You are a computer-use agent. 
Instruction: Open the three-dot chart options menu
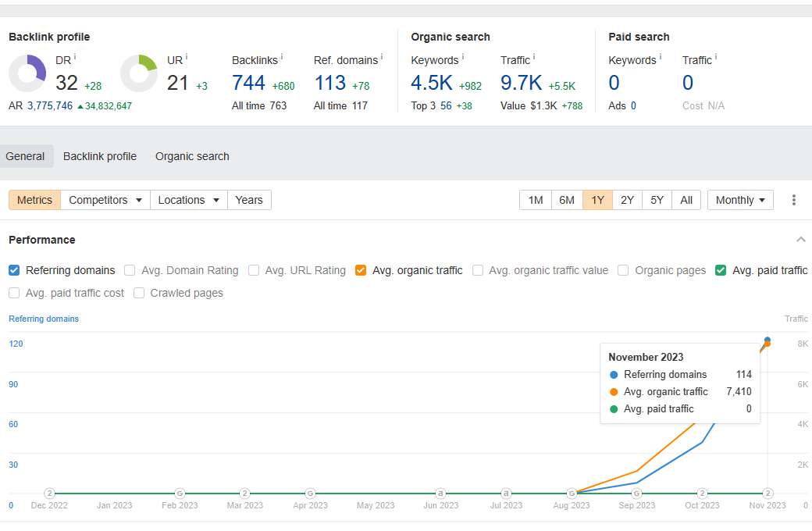(x=793, y=200)
